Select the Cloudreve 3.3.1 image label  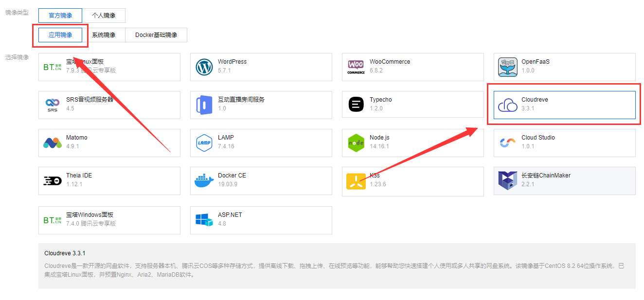[x=535, y=104]
